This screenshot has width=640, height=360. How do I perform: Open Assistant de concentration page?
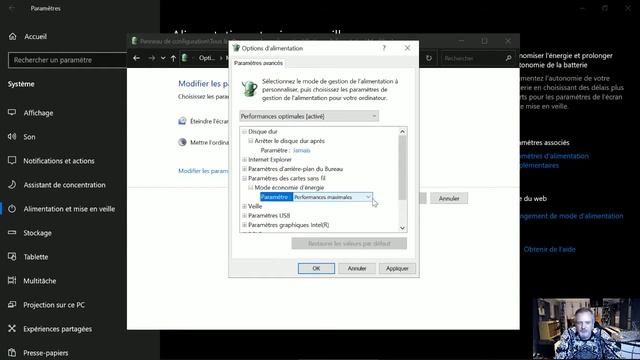(64, 185)
